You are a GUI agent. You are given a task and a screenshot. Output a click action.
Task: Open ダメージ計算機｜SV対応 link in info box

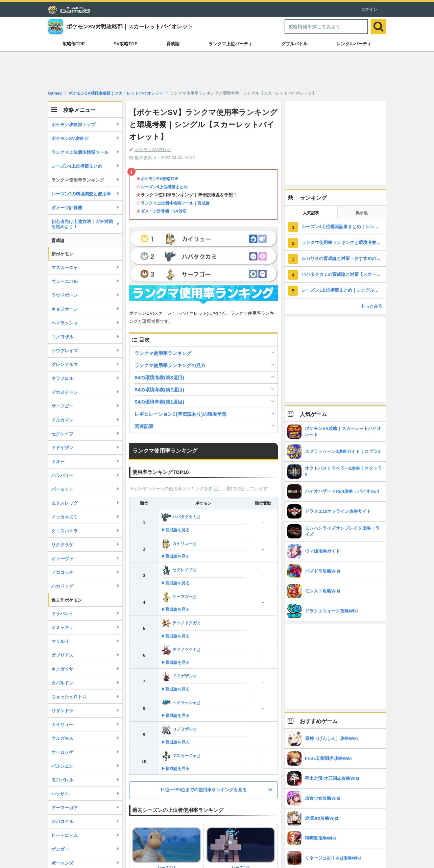pos(163,211)
